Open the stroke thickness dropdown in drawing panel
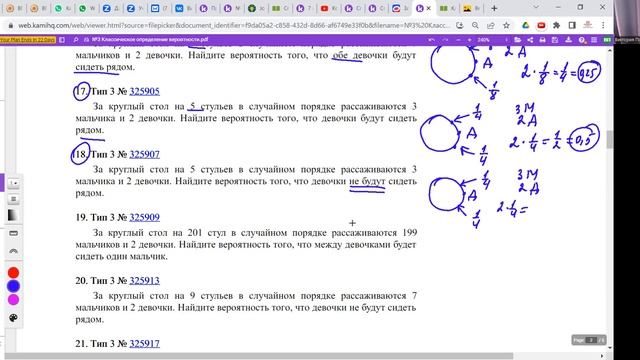The height and width of the screenshot is (360, 640). [13, 183]
